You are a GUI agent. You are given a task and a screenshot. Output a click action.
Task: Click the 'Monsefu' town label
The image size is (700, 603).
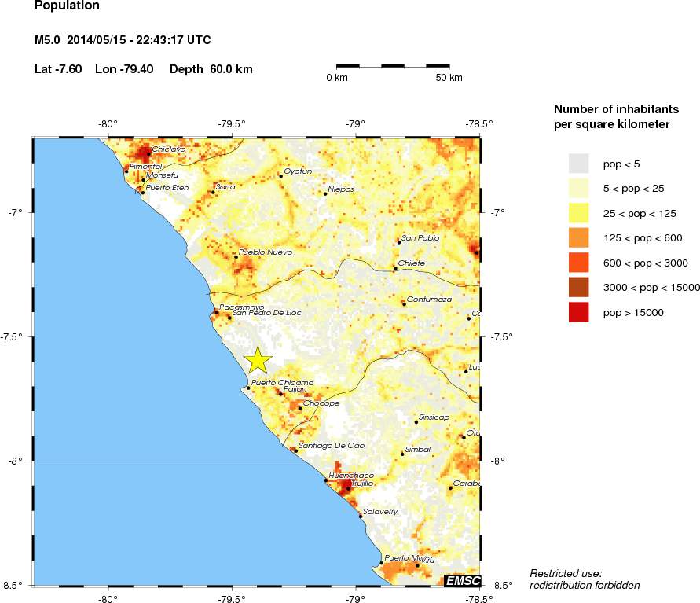pos(162,175)
